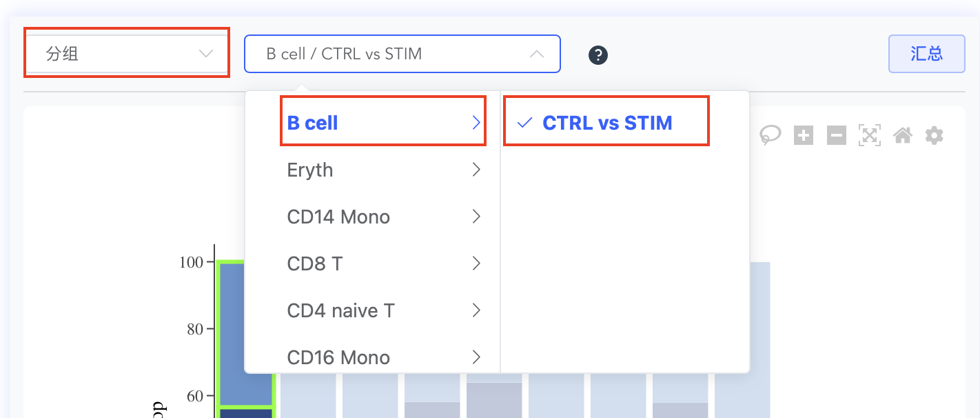980x418 pixels.
Task: Click the zoom in plus icon
Action: [804, 135]
